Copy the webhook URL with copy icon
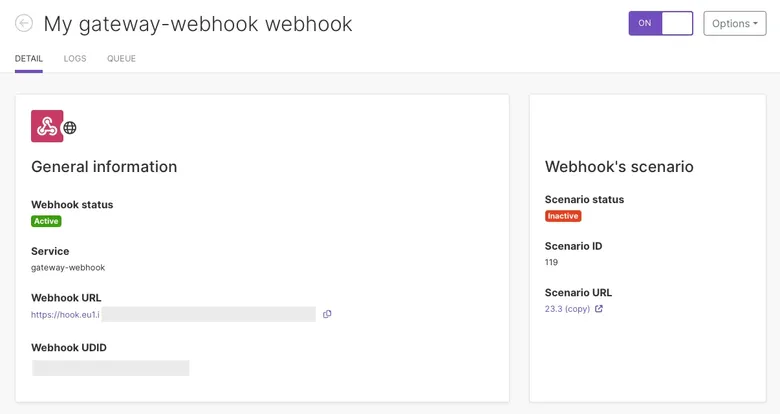The image size is (780, 414). 327,314
